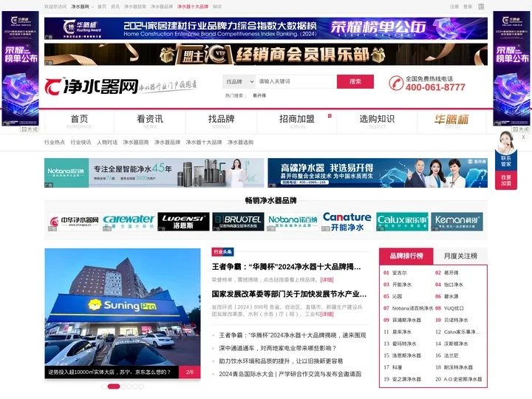Open the 华腾杯 2024 ranking banner ad
532x399 pixels.
coord(266,29)
